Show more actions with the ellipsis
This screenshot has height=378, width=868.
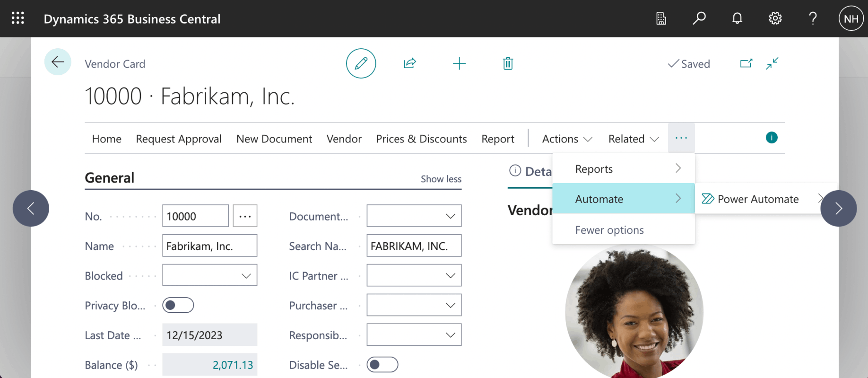681,138
